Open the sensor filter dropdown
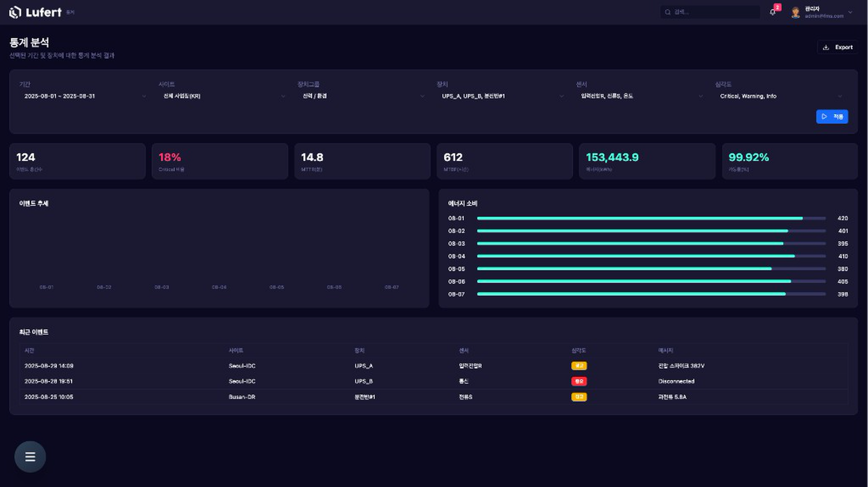868x487 pixels. (640, 96)
